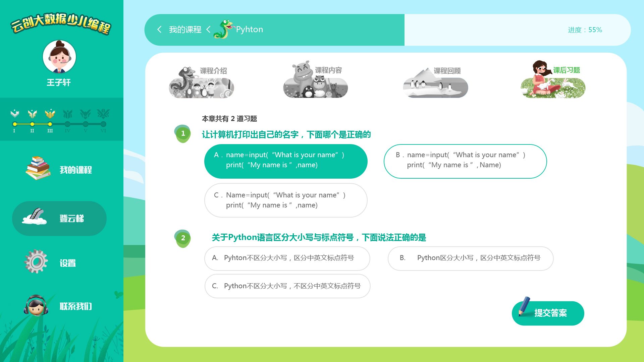
Task: Click the 本章共有 2 道习题 text
Action: tap(229, 119)
